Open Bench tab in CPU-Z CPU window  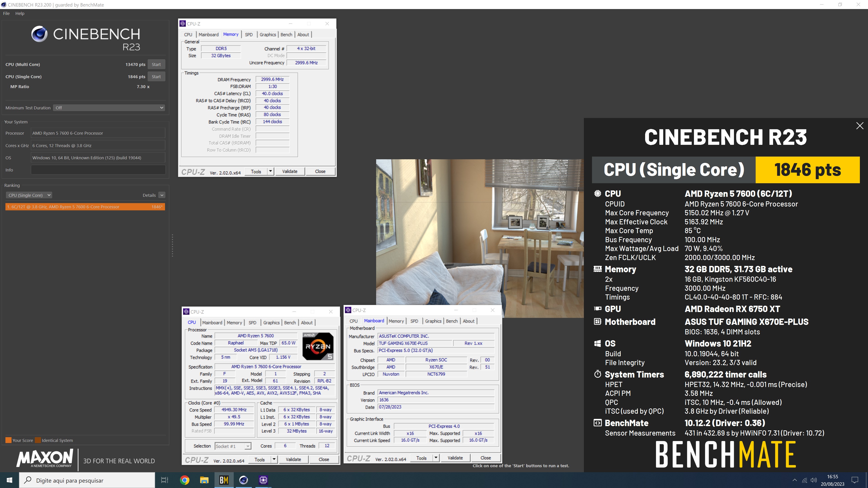290,323
